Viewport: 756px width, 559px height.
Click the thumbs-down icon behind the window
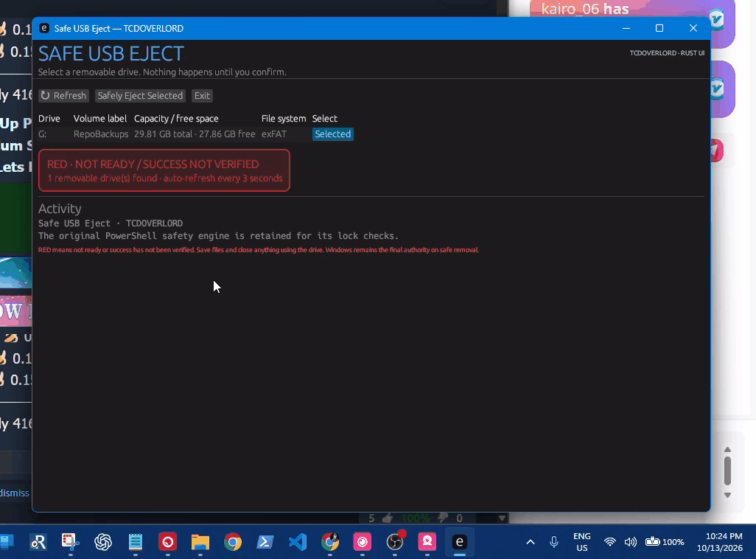[444, 518]
